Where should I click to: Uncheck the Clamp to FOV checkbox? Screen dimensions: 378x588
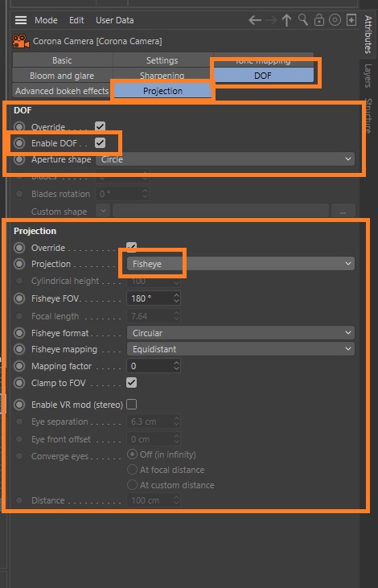pyautogui.click(x=132, y=383)
